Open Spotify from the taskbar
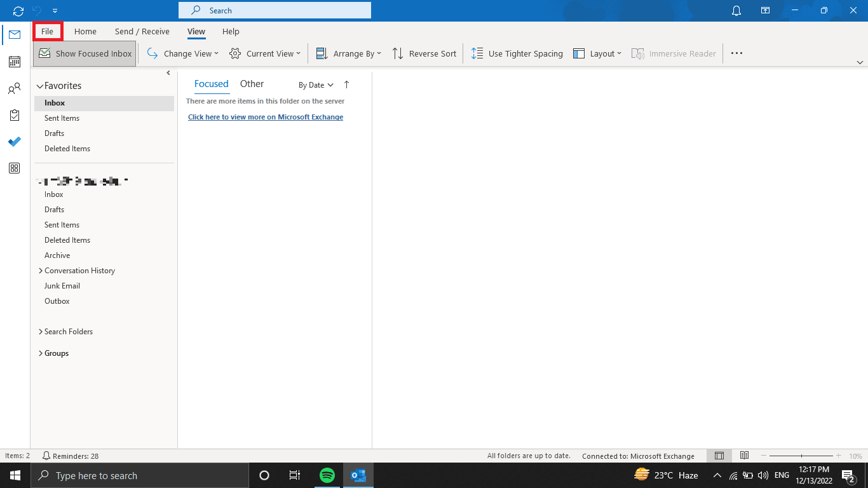Image resolution: width=868 pixels, height=488 pixels. point(327,475)
